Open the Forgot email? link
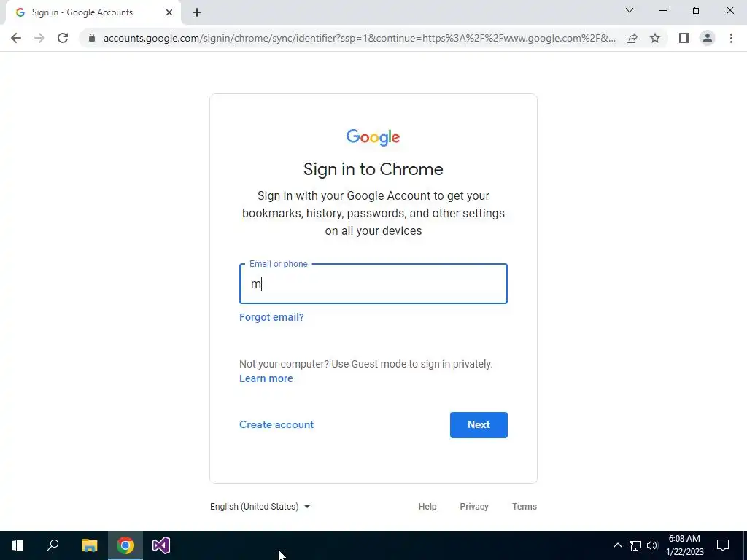 click(271, 317)
